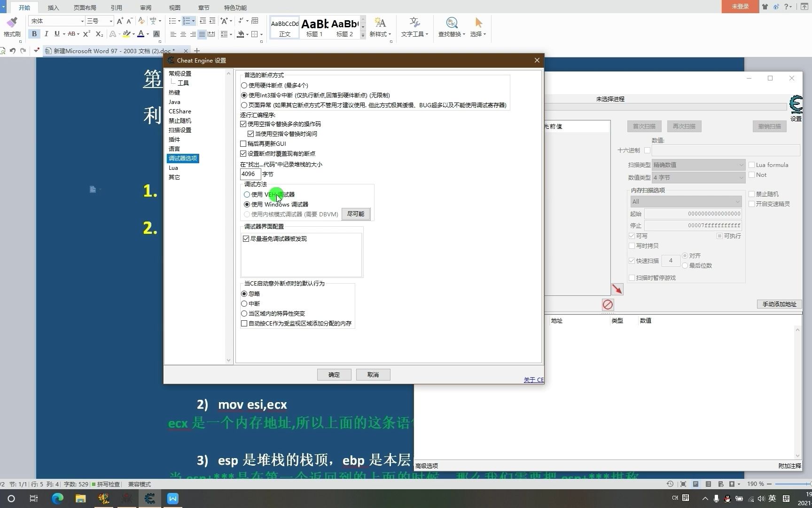Open File Explorer from taskbar

tap(80, 499)
